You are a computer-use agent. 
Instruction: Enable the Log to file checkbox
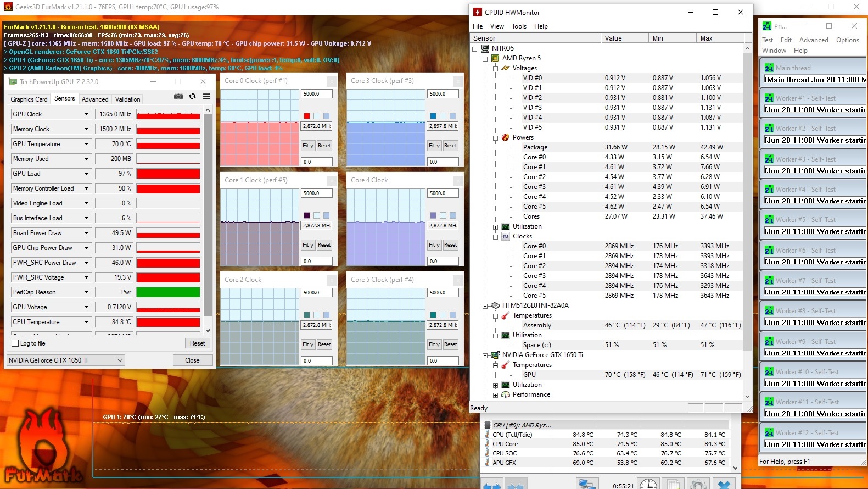15,343
